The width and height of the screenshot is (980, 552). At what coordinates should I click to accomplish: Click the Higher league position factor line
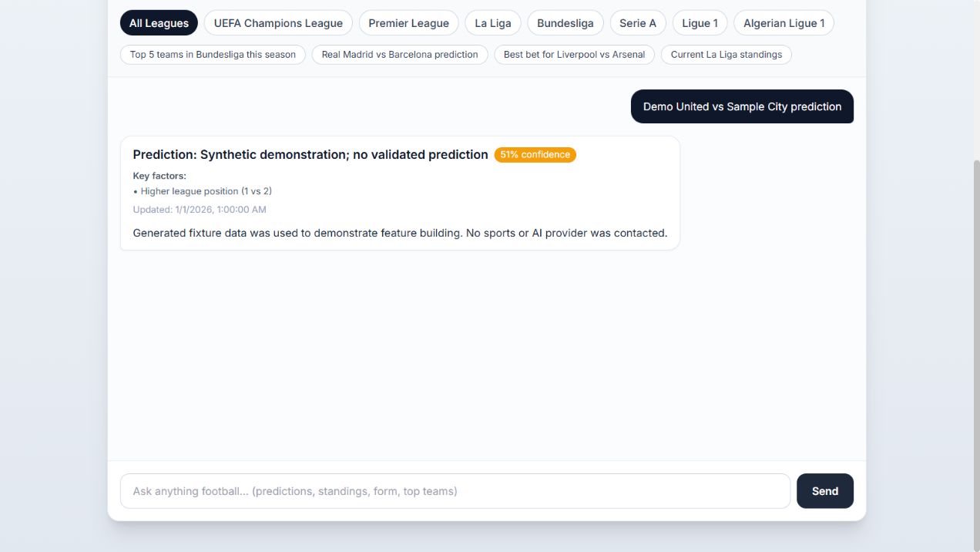pos(203,191)
